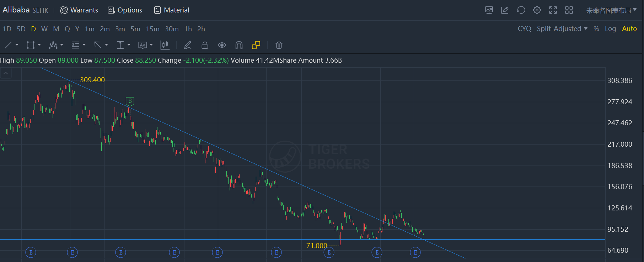
Task: Select the yearly Y timeframe
Action: click(77, 29)
